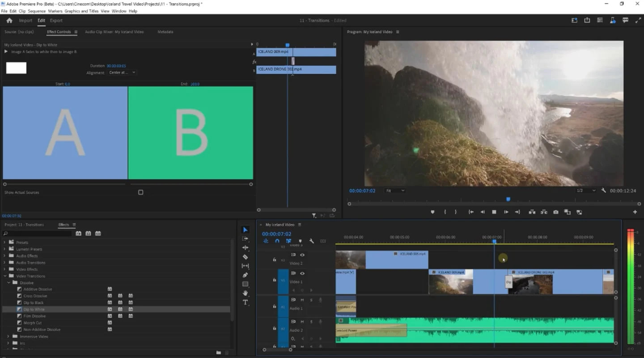Screen dimensions: 644x358
Task: Enable the Show Actual Sources checkbox
Action: click(x=140, y=192)
